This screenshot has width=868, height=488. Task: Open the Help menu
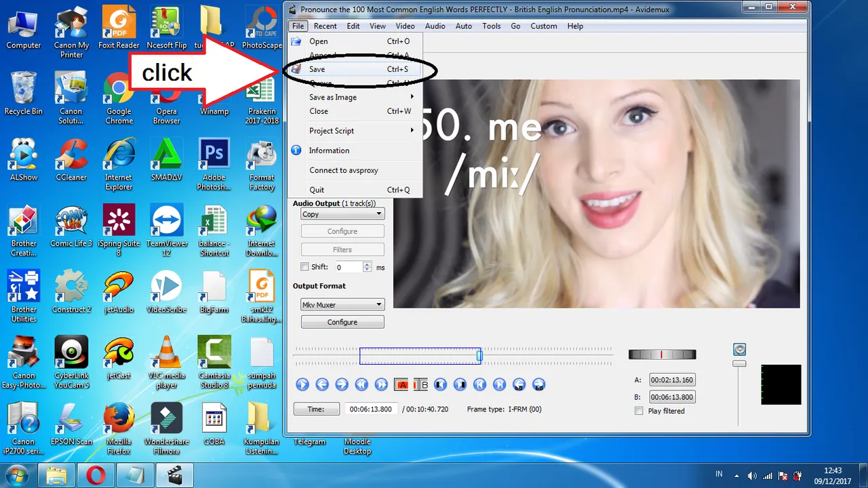click(575, 26)
